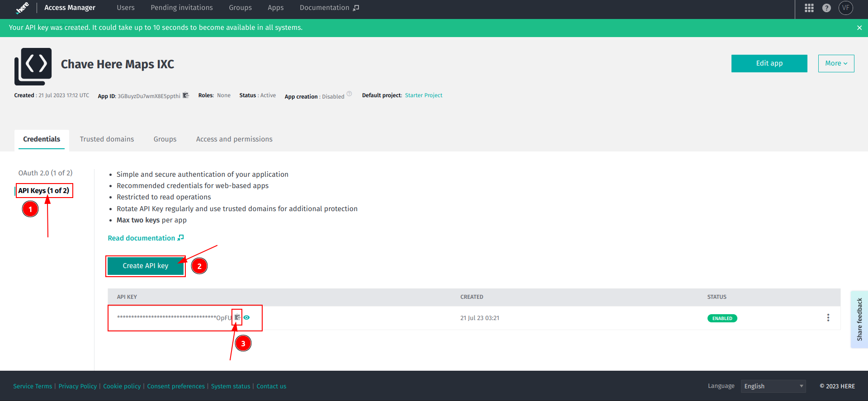Click the Edit app button
This screenshot has height=401, width=868.
point(769,63)
